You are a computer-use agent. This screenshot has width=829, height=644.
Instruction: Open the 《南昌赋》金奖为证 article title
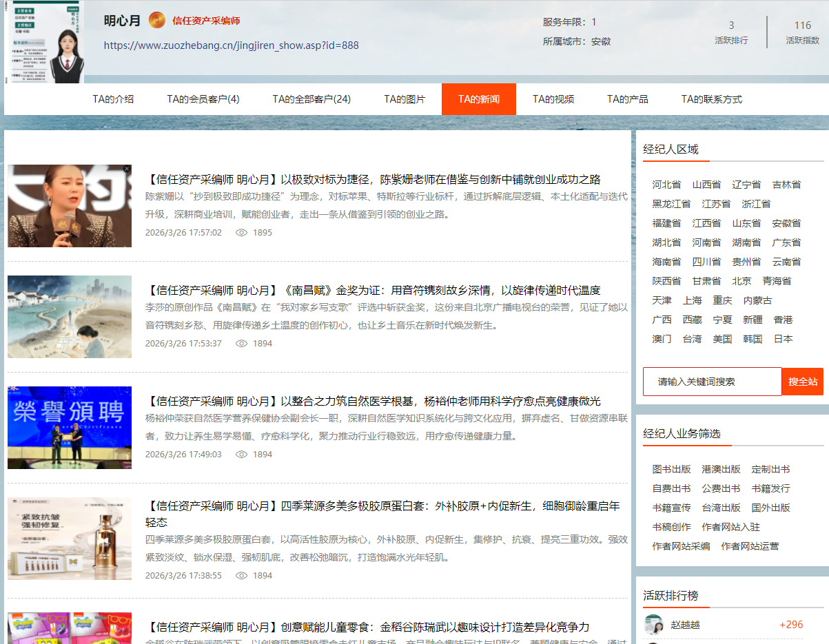(374, 290)
